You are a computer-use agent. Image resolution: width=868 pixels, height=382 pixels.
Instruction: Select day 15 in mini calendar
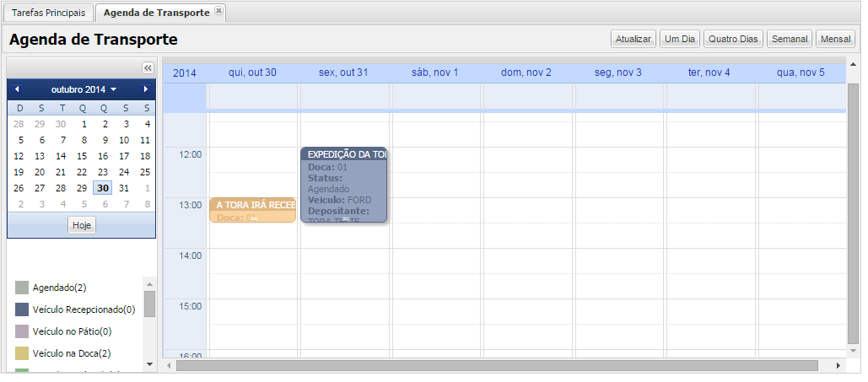tap(82, 156)
